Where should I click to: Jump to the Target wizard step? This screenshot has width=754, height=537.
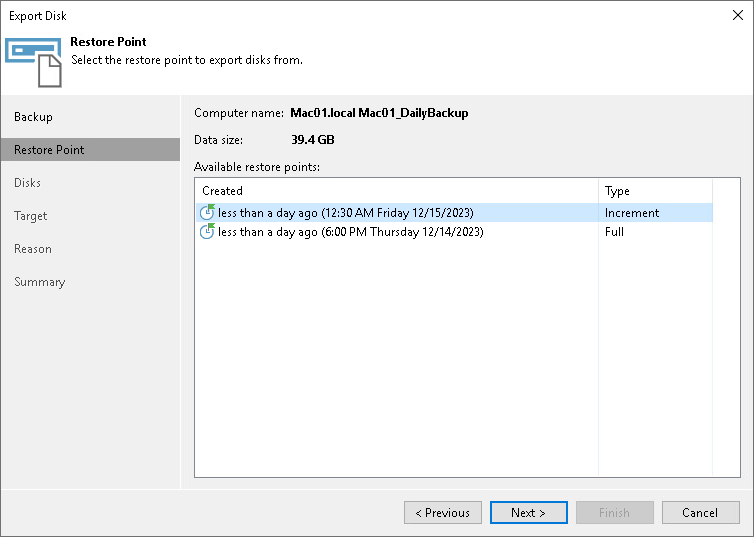tap(31, 216)
